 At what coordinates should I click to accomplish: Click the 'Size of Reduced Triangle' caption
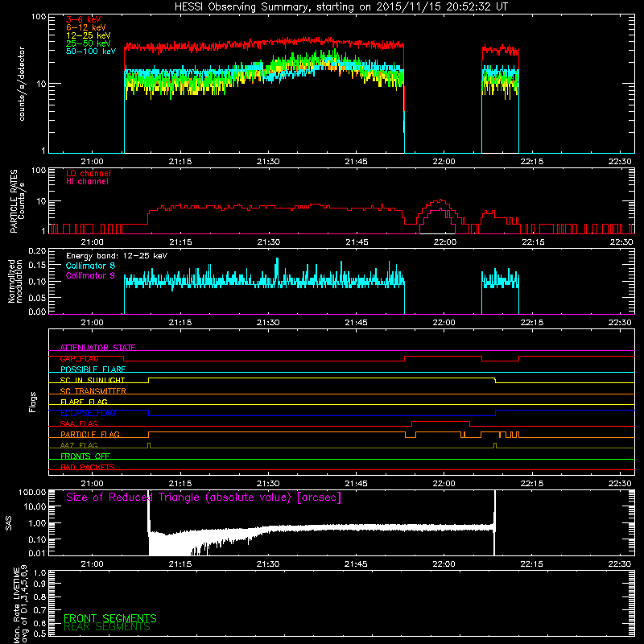coord(204,497)
